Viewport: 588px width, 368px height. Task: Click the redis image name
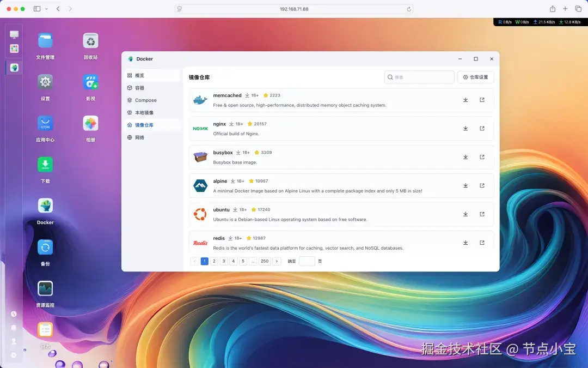tap(219, 238)
